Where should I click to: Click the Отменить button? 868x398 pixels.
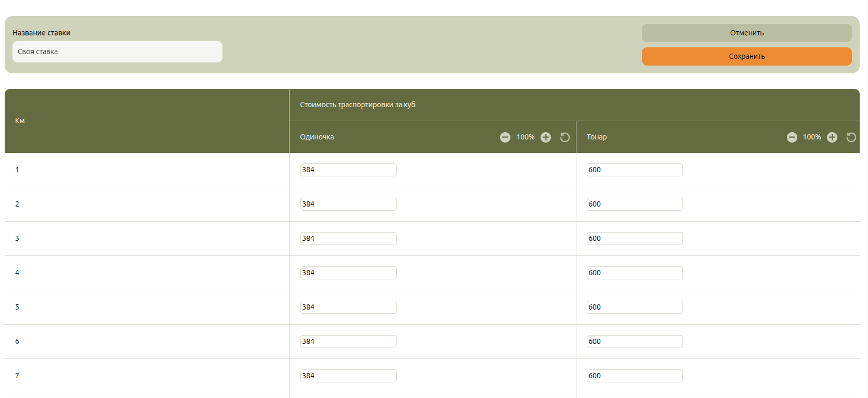pyautogui.click(x=746, y=33)
